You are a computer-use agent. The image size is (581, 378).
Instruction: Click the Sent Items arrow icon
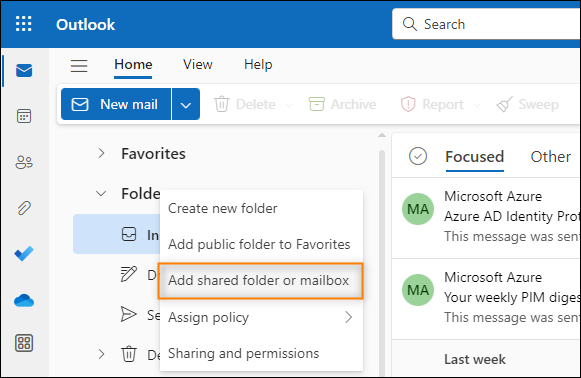[x=129, y=314]
